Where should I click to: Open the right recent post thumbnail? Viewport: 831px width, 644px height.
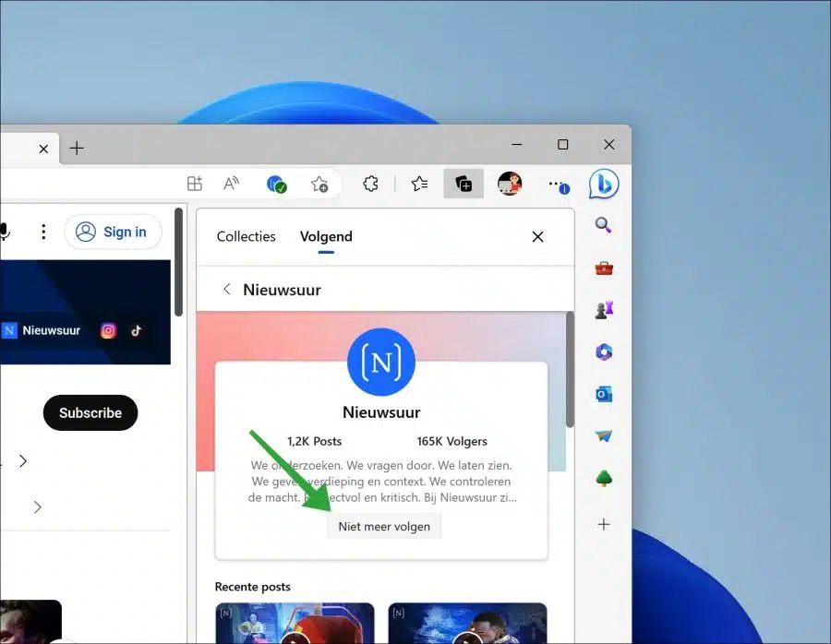(x=467, y=624)
